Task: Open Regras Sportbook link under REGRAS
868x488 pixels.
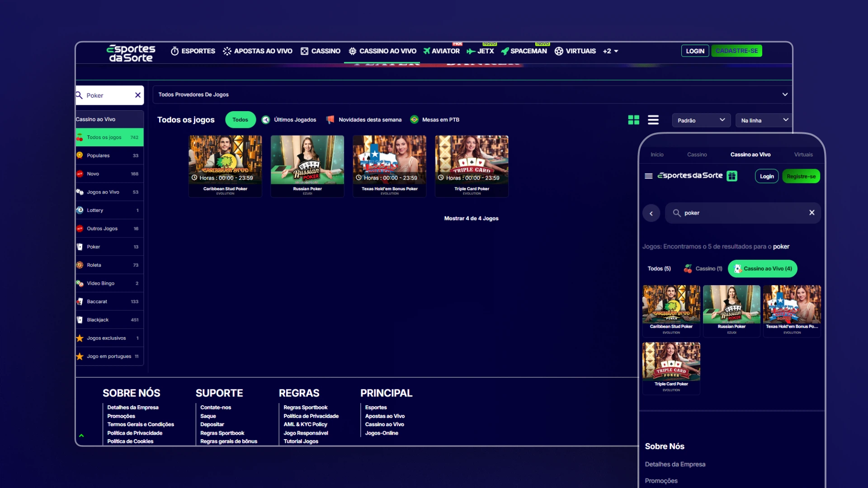Action: coord(306,408)
